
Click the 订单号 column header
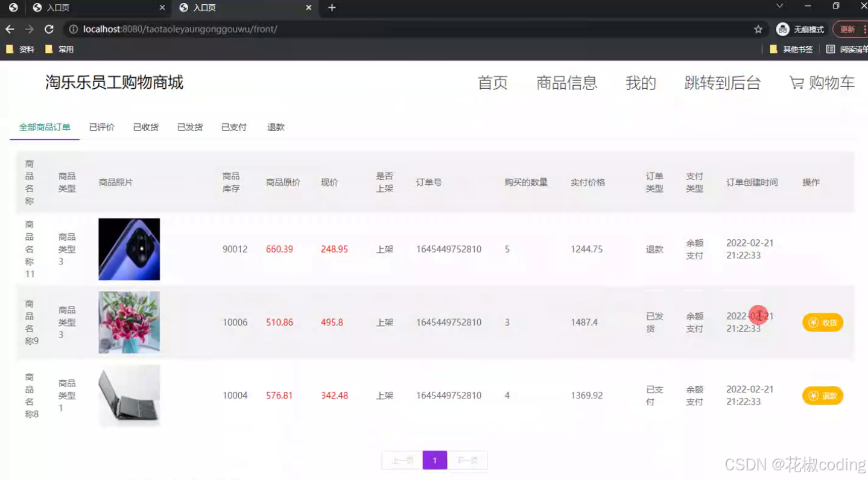(429, 182)
